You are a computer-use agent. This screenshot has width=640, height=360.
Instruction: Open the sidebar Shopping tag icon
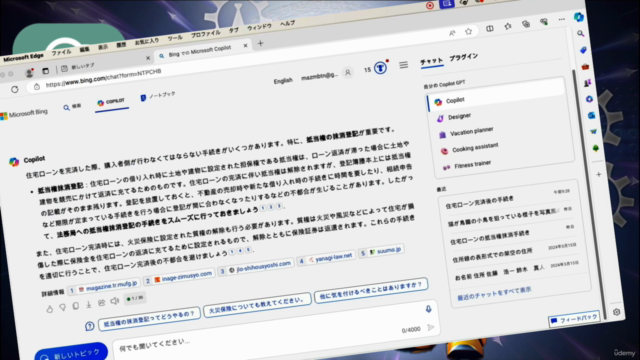(x=583, y=50)
